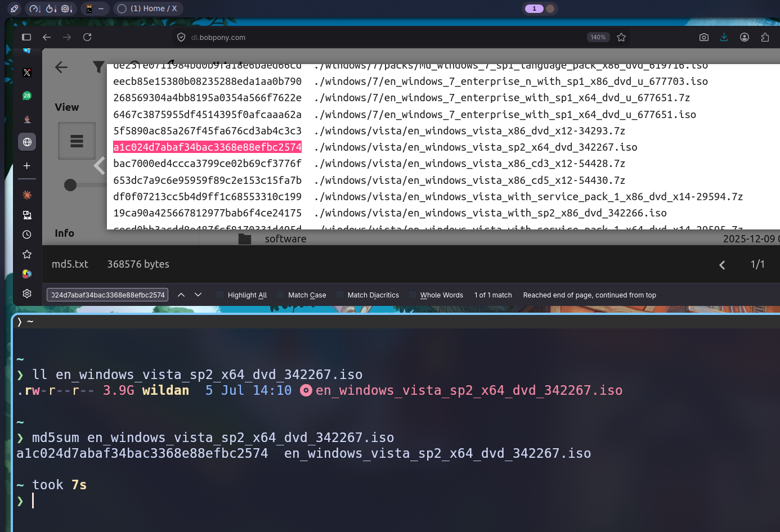Adjust the View size slider knob
780x532 pixels.
point(70,184)
